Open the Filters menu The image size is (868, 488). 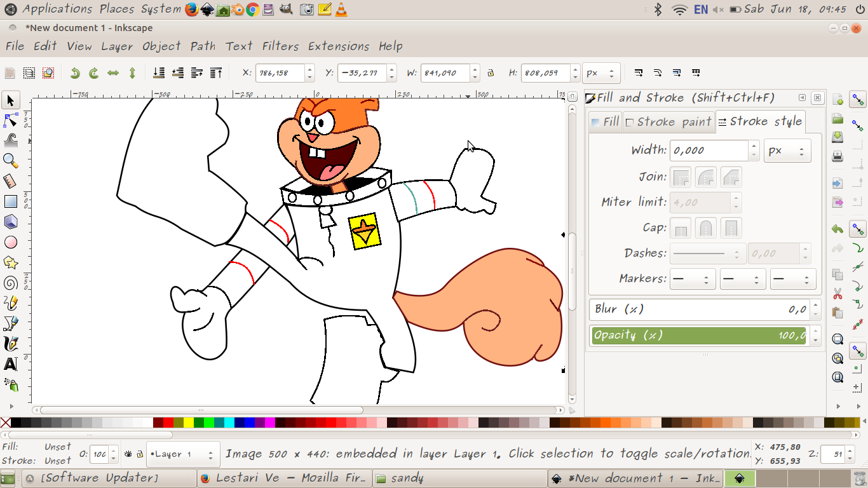pyautogui.click(x=280, y=46)
